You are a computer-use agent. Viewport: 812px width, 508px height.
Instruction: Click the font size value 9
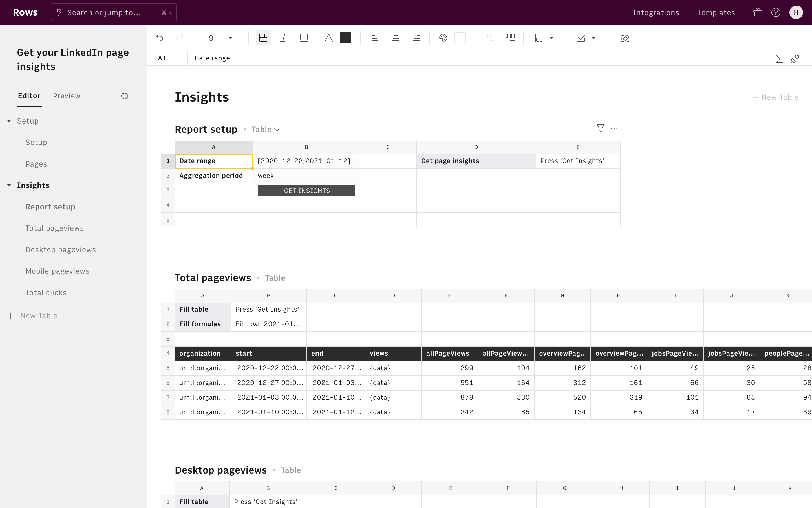(211, 38)
